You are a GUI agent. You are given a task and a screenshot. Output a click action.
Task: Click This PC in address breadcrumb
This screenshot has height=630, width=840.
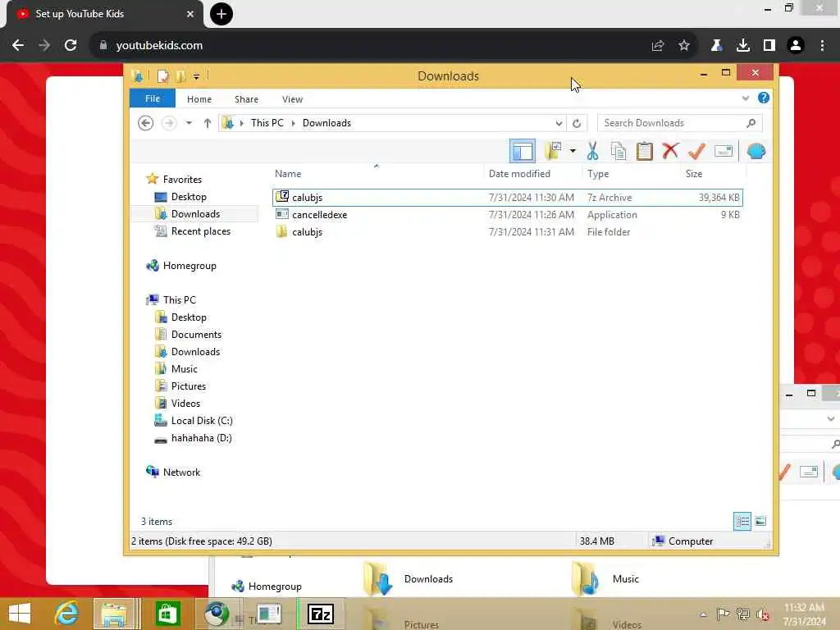[x=267, y=123]
